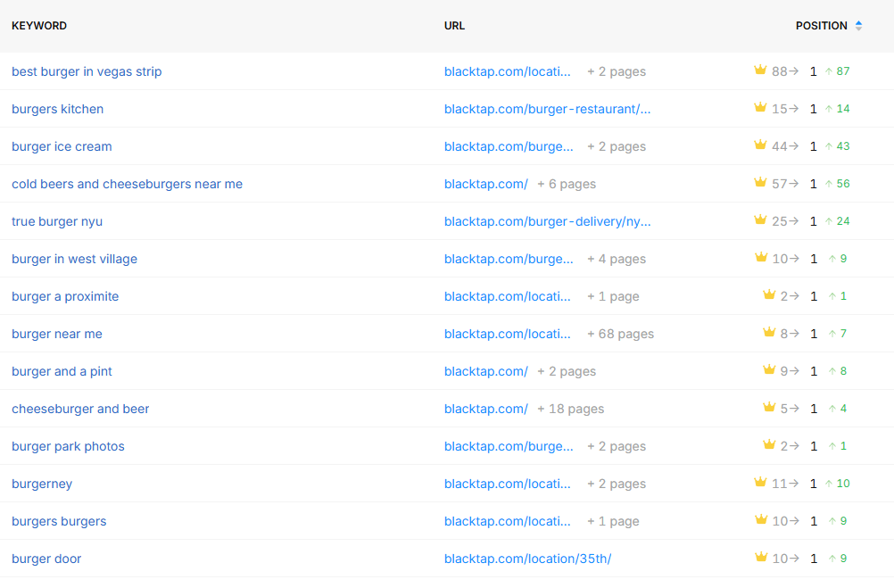Viewport: 894px width, 588px height.
Task: Open keyword 'burger ice cream'
Action: coord(62,146)
